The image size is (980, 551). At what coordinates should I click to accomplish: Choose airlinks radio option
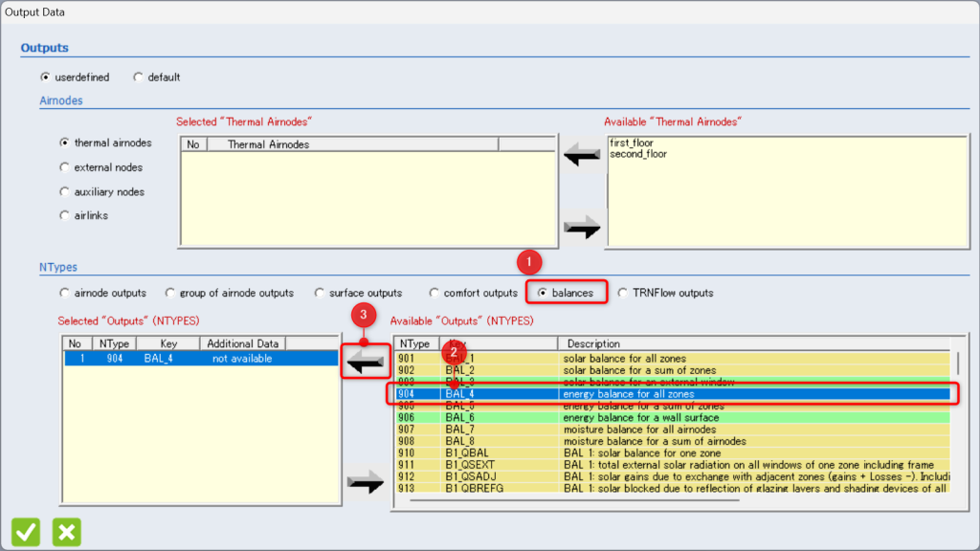[64, 215]
